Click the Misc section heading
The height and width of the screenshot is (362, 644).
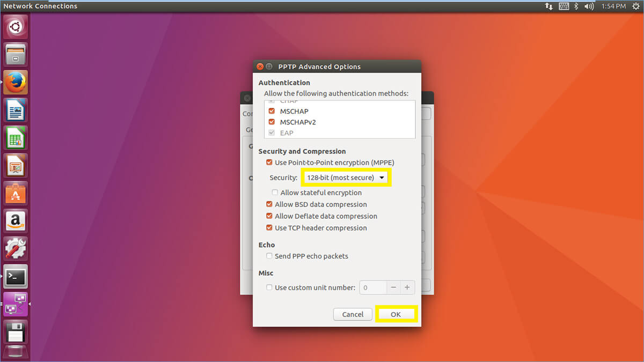point(266,273)
